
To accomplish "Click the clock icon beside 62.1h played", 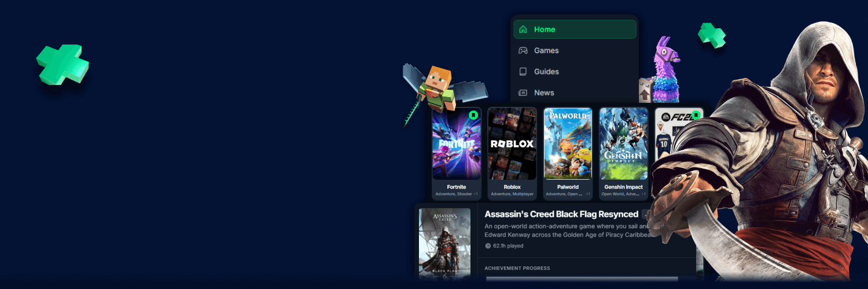I will [488, 246].
